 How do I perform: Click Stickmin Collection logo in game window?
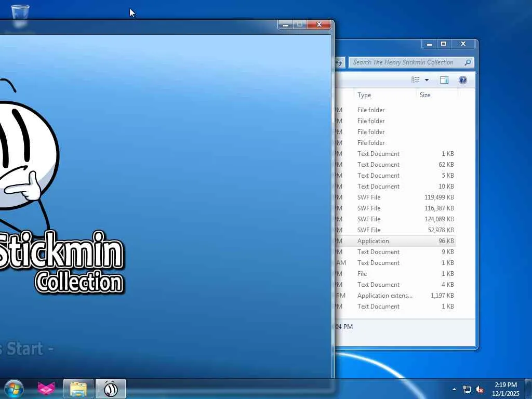(63, 262)
